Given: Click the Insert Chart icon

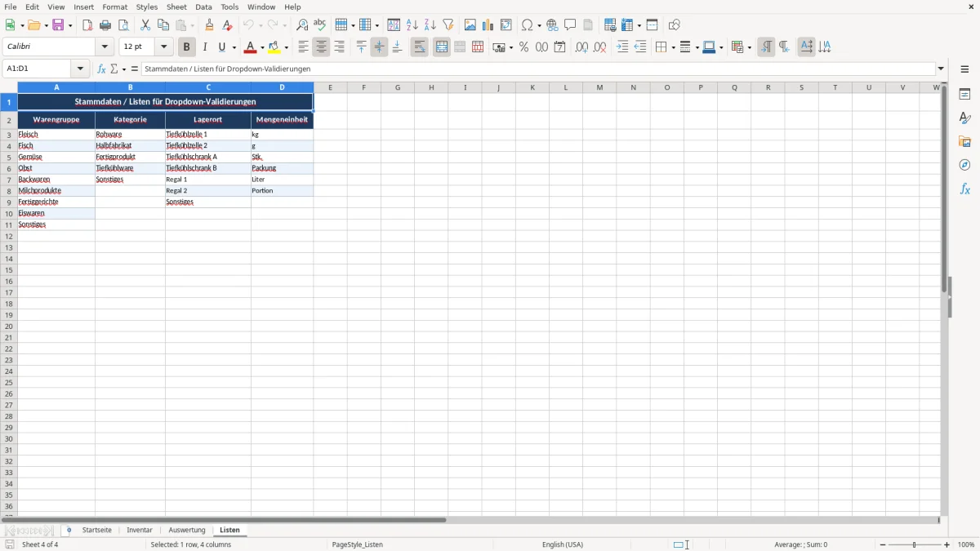Looking at the screenshot, I should tap(488, 25).
